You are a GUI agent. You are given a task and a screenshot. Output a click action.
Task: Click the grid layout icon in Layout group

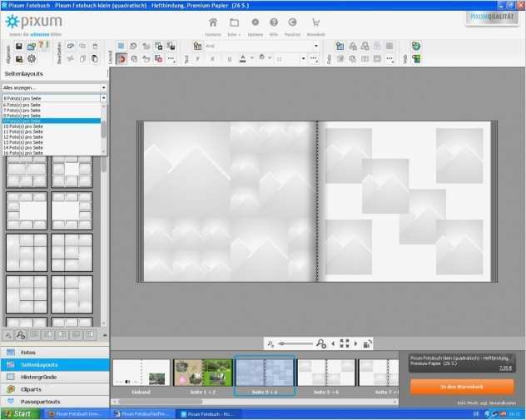[122, 47]
